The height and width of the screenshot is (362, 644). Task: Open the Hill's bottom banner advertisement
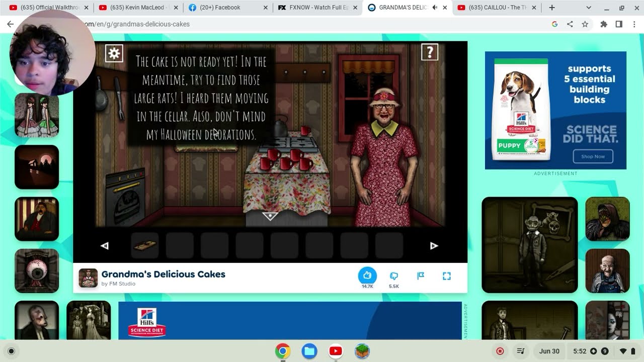tap(290, 320)
